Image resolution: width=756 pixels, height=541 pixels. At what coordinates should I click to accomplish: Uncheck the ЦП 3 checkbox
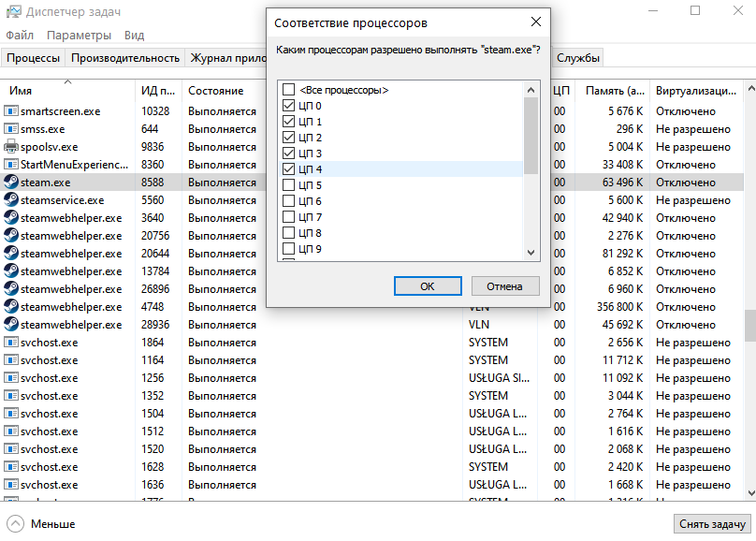(288, 154)
